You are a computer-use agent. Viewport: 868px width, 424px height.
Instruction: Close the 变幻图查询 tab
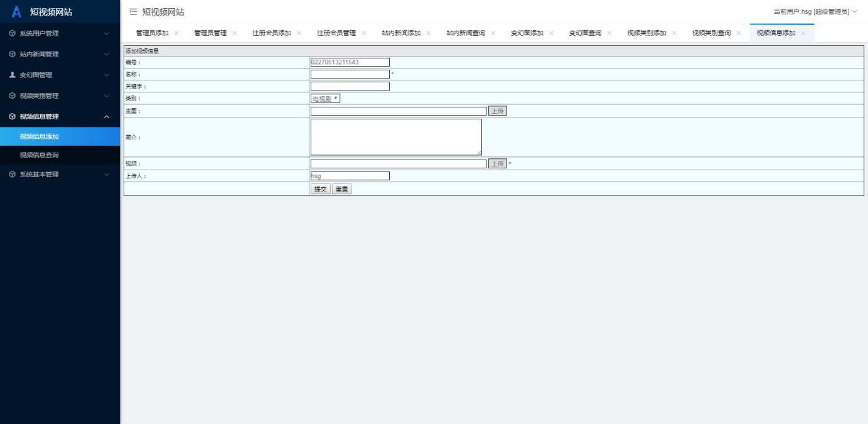(x=609, y=33)
